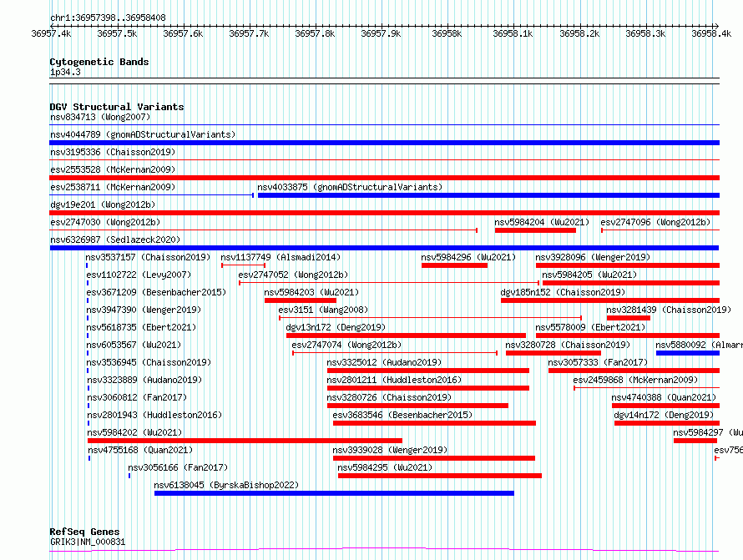
Task: Click the chr1:36957398..36958408 region label
Action: pyautogui.click(x=108, y=18)
